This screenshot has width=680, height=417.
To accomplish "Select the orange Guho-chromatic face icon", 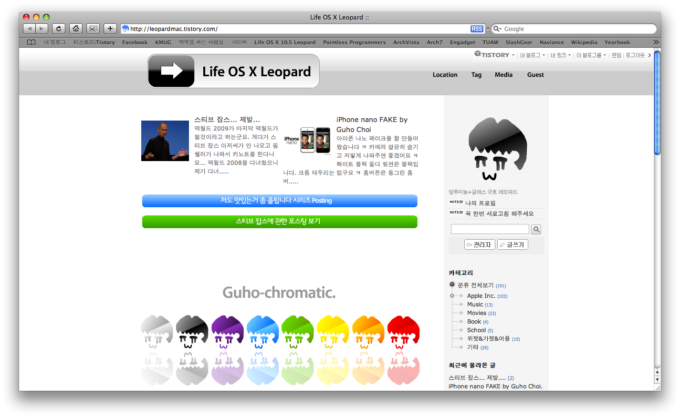I will (368, 332).
